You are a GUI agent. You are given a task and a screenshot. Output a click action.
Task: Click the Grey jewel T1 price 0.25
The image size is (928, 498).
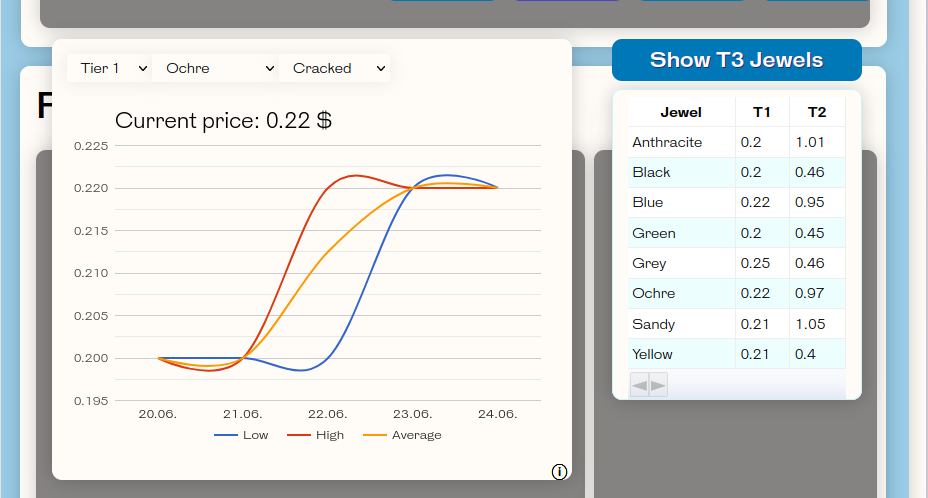coord(751,263)
